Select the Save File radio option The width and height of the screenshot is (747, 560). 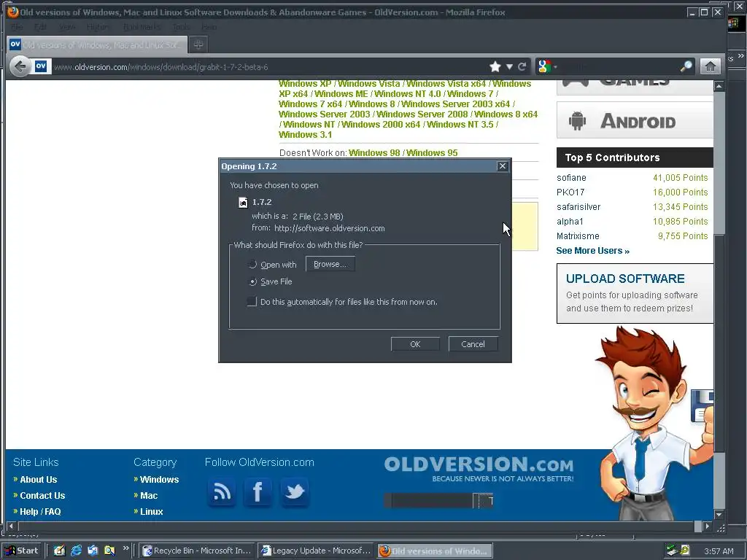click(252, 281)
